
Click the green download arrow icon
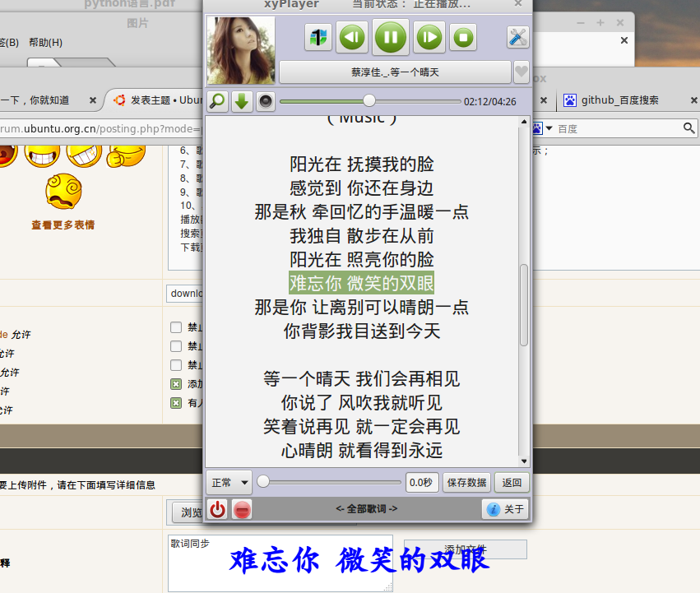click(x=242, y=101)
